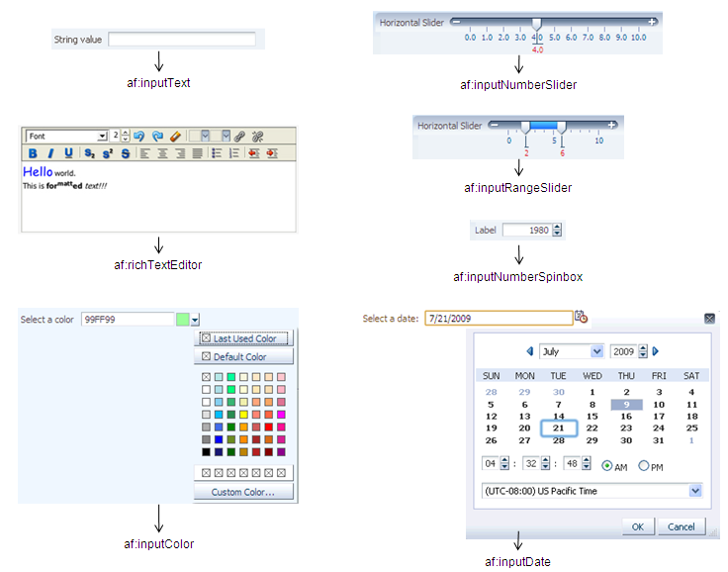This screenshot has height=572, width=728.
Task: Create a bulleted list
Action: coord(217,153)
